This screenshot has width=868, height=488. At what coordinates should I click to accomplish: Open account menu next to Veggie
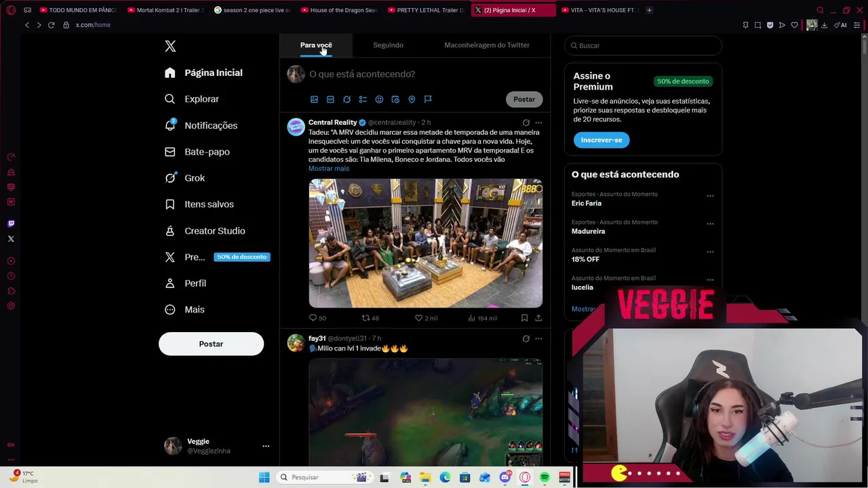pos(266,446)
